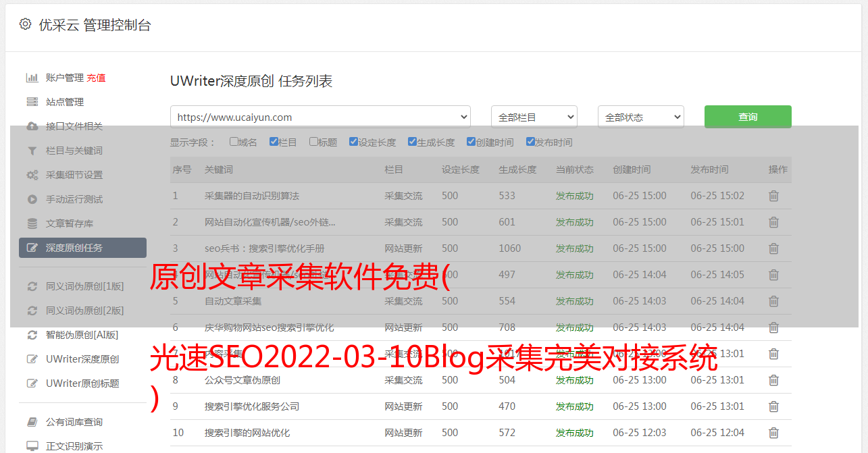
Task: Delete task 6 庆华购物网站seo搜索引擎优化
Action: pos(774,327)
